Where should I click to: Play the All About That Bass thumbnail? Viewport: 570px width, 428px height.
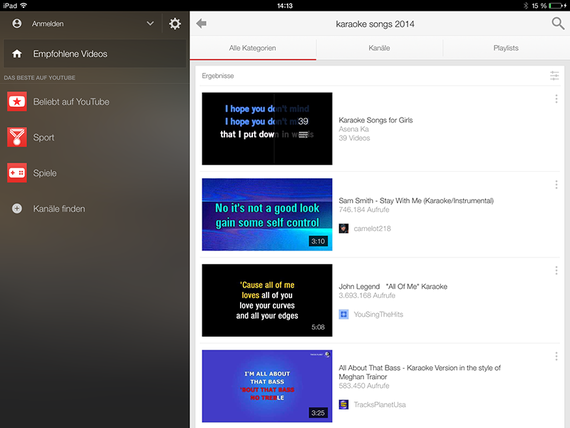coord(267,386)
